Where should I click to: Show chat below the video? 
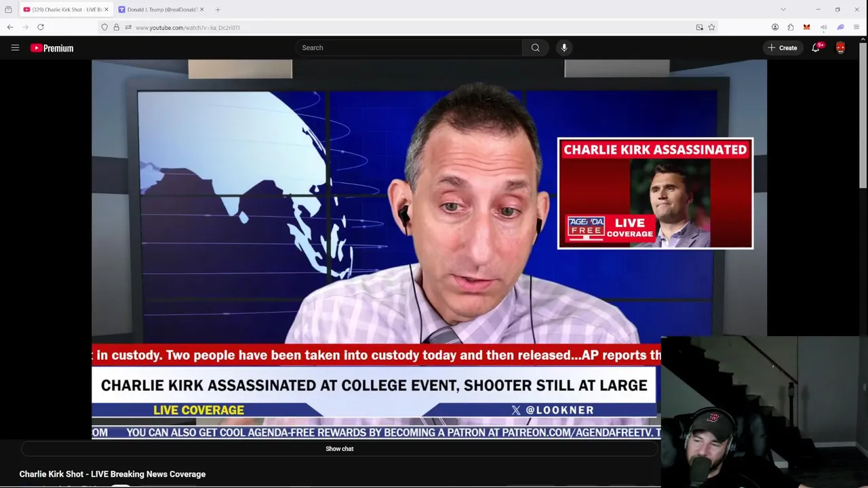339,449
